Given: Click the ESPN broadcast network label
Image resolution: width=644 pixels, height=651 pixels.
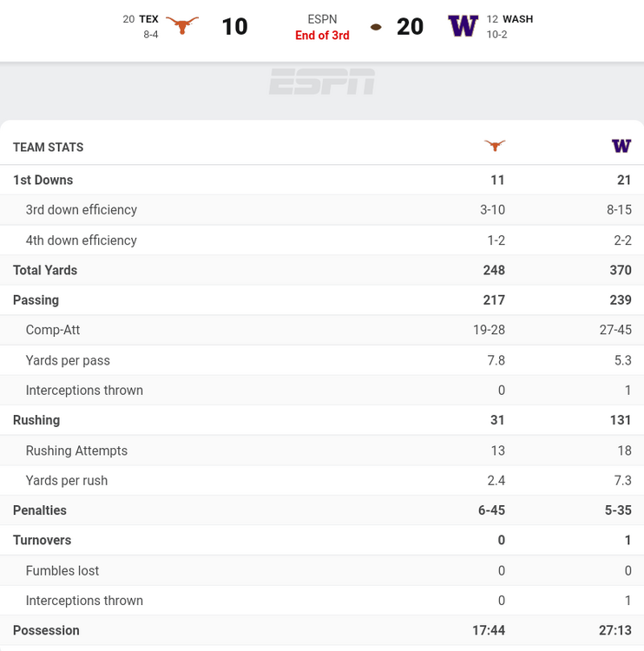Looking at the screenshot, I should coord(322,19).
